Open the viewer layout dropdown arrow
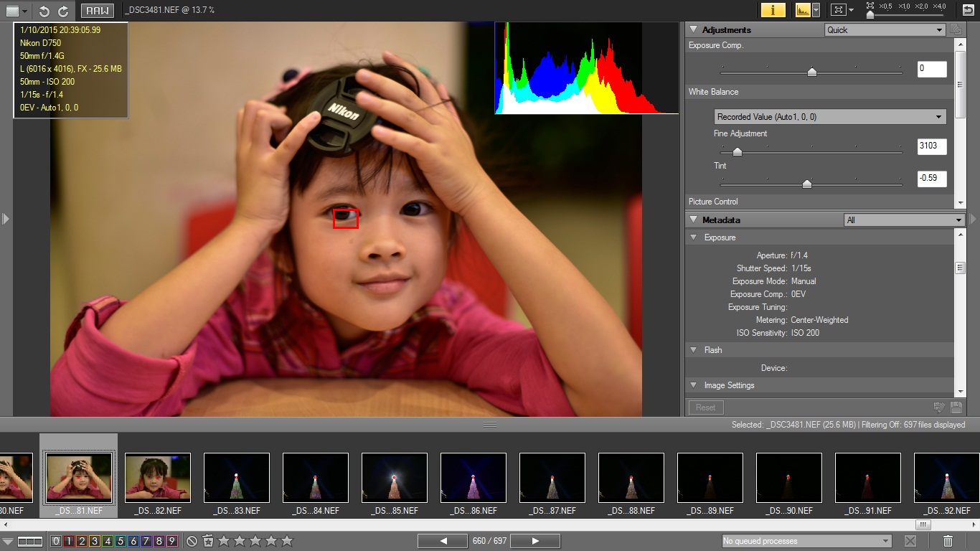The image size is (980, 551). coord(25,11)
